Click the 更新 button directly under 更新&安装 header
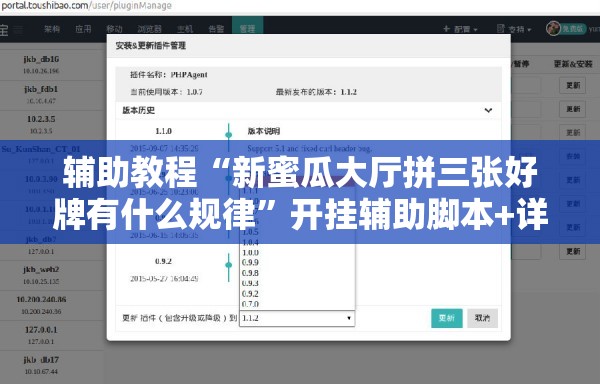This screenshot has height=384, width=600. click(572, 85)
